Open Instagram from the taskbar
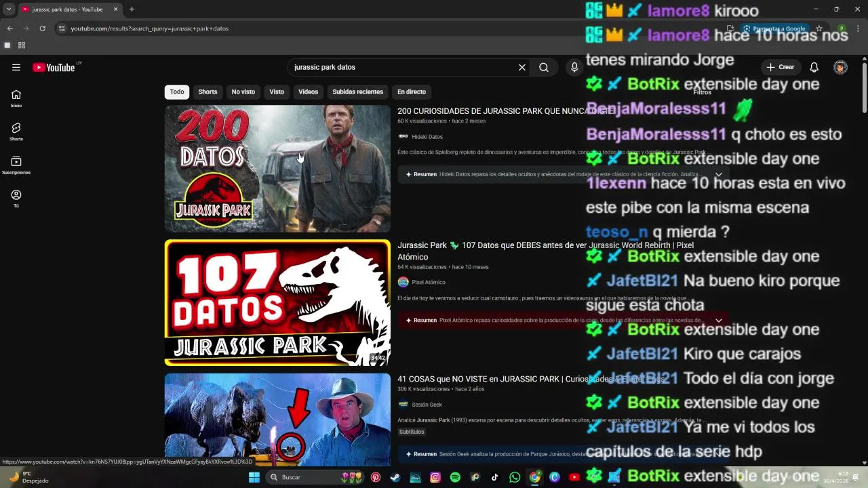Screen dimensions: 868x488 435,477
